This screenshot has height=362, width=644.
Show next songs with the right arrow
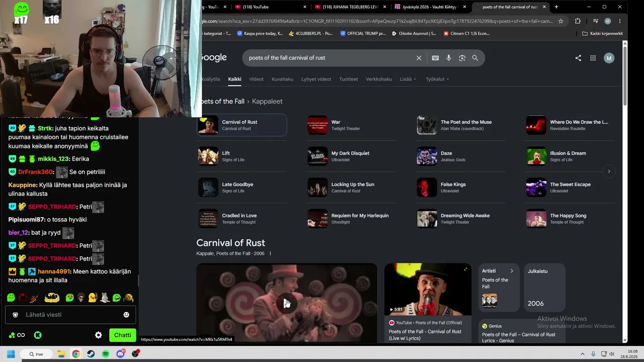tap(609, 171)
